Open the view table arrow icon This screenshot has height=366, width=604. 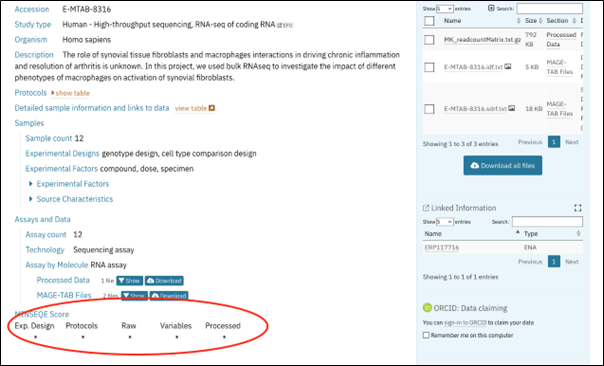[x=211, y=108]
